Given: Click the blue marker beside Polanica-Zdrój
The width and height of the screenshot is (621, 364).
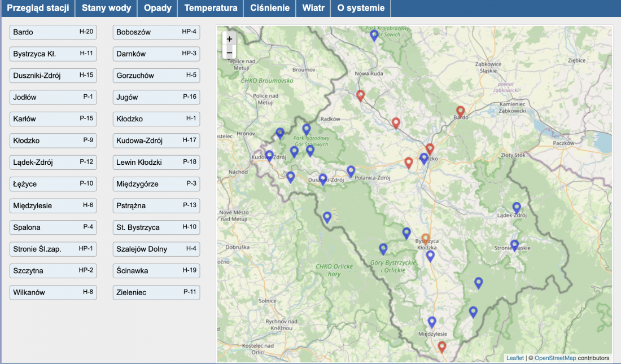Looking at the screenshot, I should [x=351, y=172].
